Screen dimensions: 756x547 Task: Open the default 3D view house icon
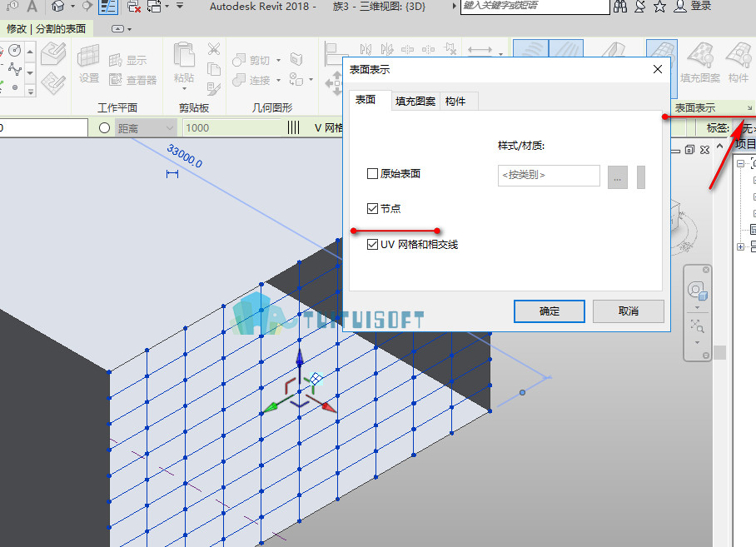[57, 7]
